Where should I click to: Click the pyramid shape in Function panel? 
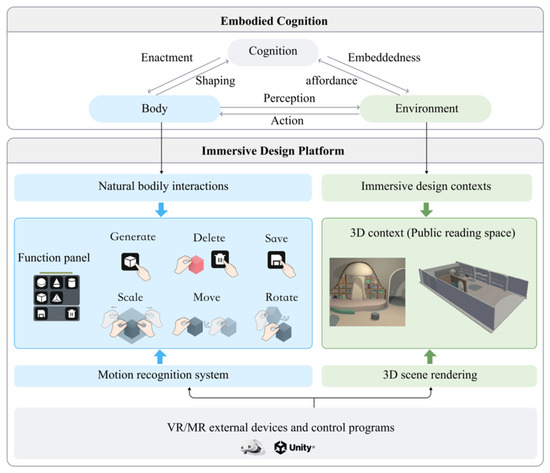(x=56, y=298)
